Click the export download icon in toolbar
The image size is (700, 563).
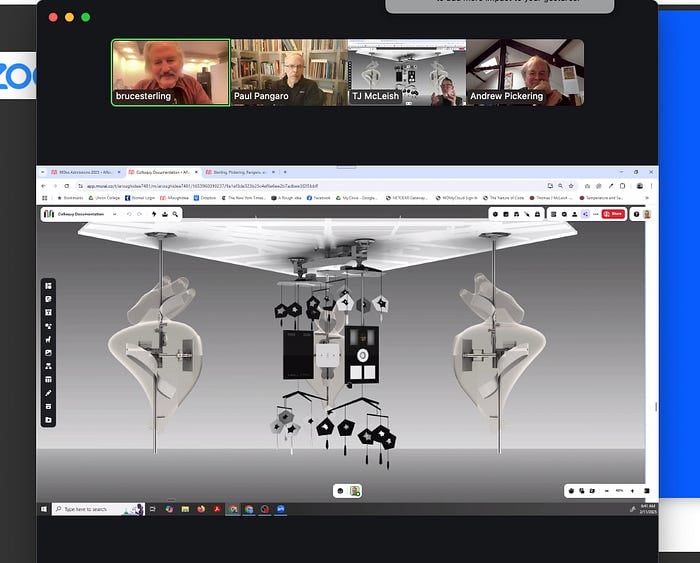point(165,214)
